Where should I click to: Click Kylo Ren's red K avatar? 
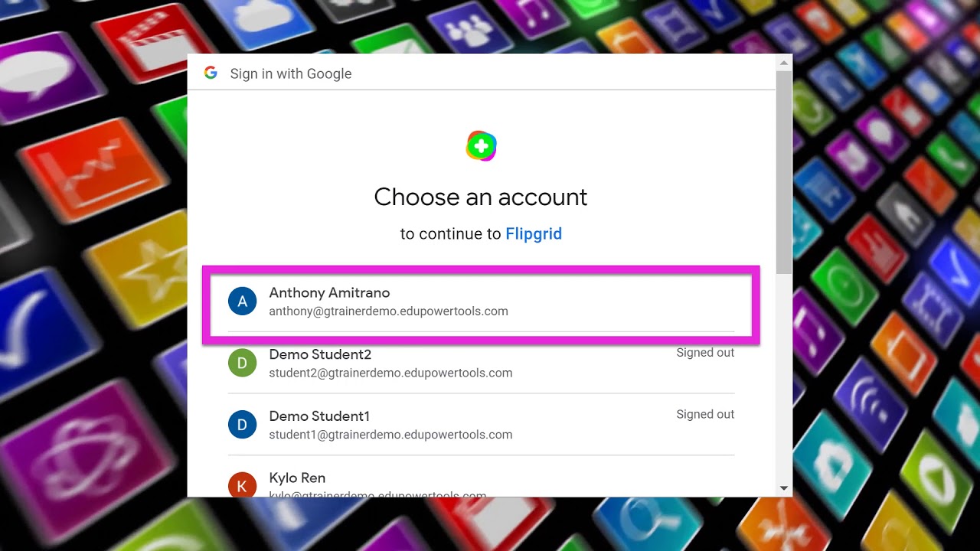(x=242, y=485)
